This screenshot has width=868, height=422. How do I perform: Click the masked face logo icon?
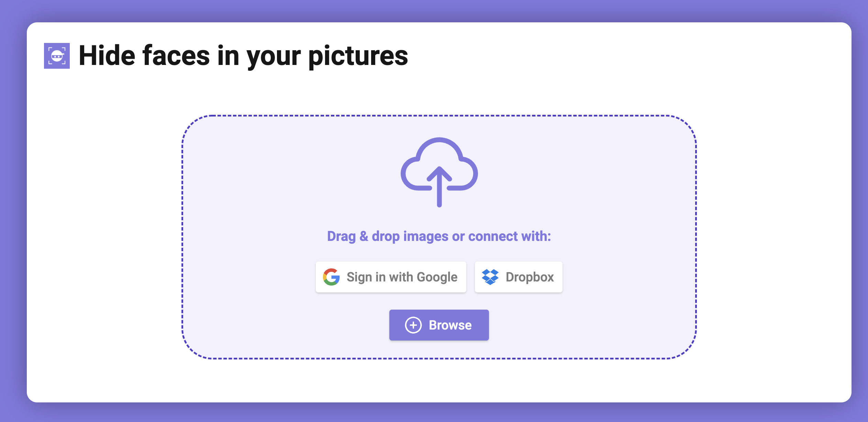click(x=57, y=56)
